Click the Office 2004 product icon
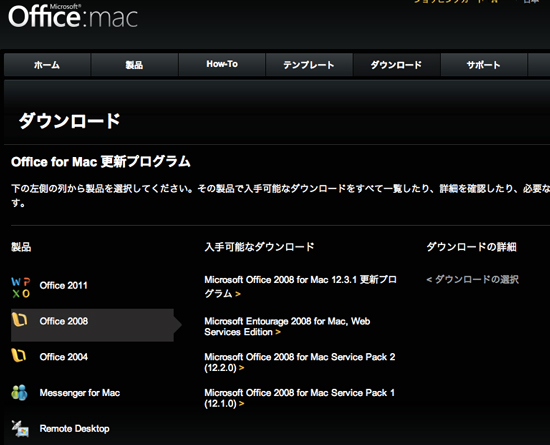Screen dimensions: 550x445 [x=19, y=355]
